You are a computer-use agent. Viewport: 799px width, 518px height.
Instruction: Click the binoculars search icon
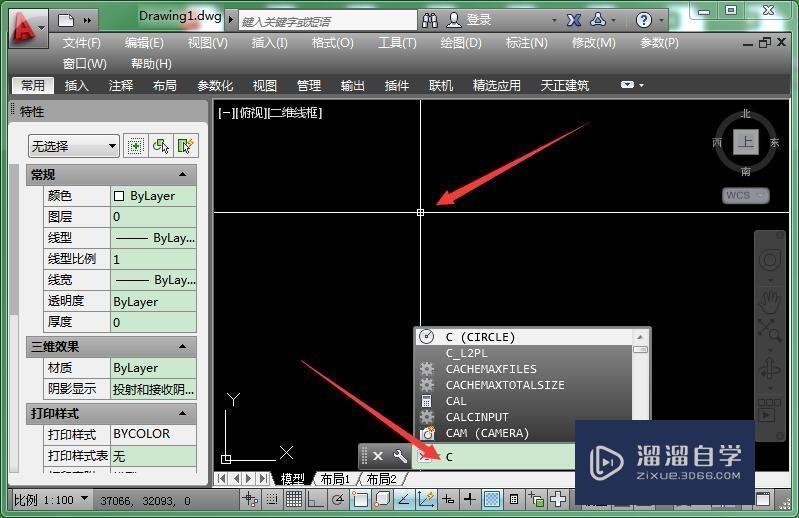(x=430, y=20)
